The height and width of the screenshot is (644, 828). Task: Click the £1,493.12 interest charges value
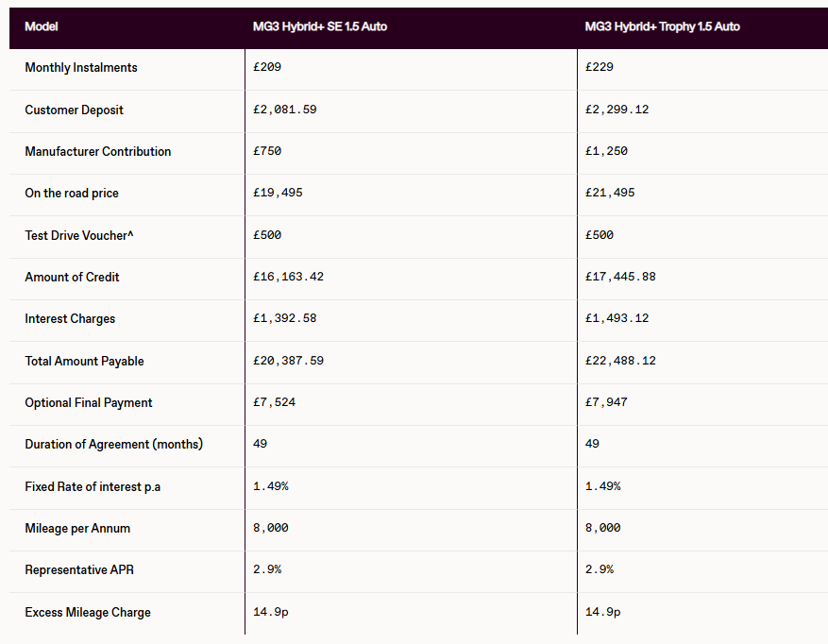[617, 318]
